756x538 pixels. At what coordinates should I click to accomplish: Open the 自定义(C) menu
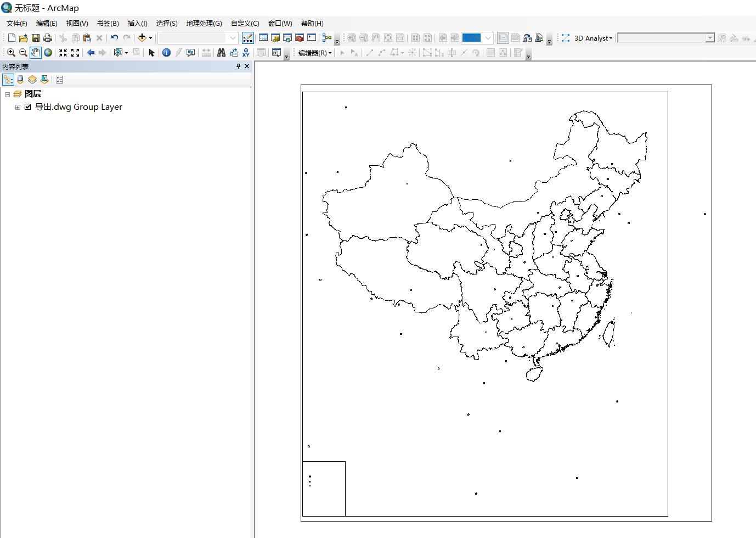(x=245, y=24)
